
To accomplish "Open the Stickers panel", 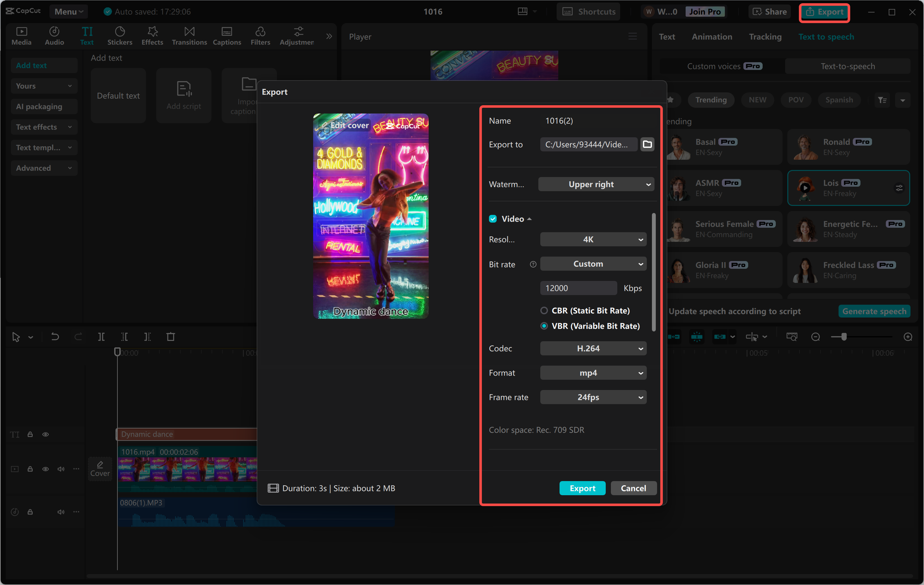I will [x=120, y=36].
